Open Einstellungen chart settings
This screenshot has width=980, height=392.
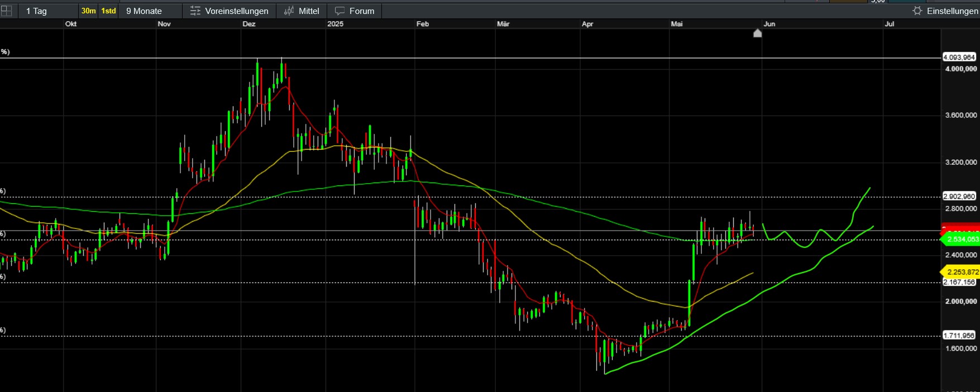click(952, 11)
